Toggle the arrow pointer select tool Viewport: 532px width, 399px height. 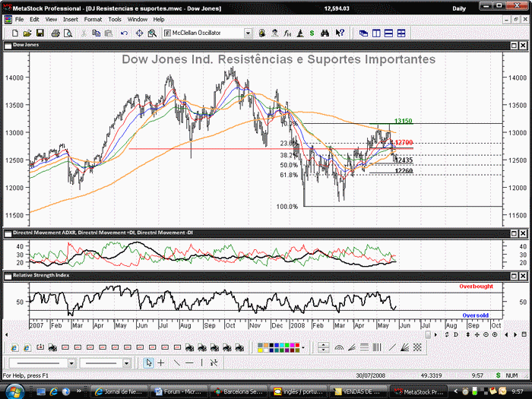tap(148, 363)
